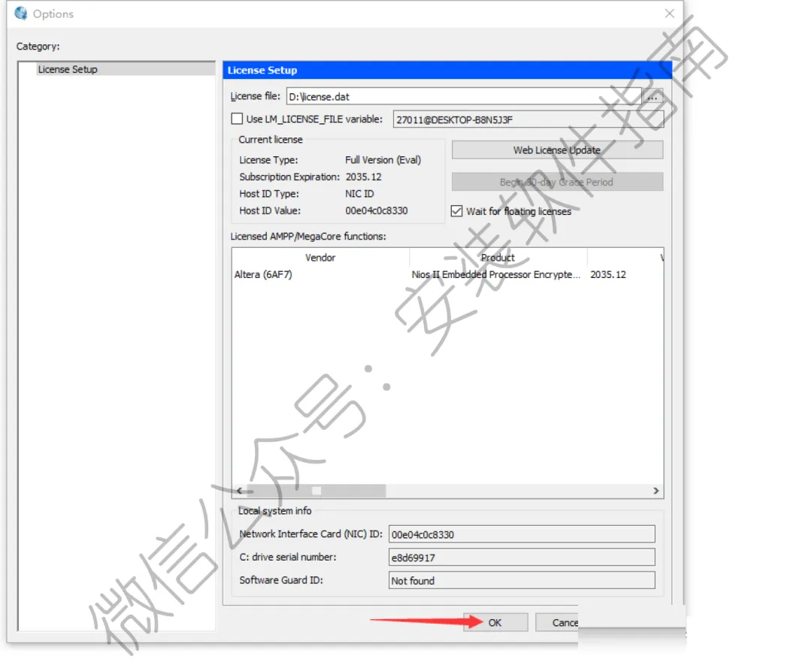
Task: Click the Software Guard ID field
Action: tap(522, 581)
